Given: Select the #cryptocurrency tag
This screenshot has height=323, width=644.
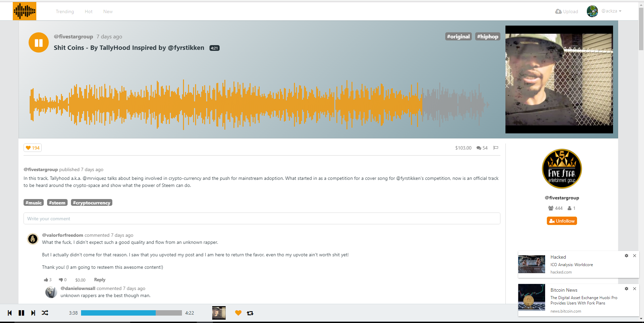Looking at the screenshot, I should click(91, 202).
